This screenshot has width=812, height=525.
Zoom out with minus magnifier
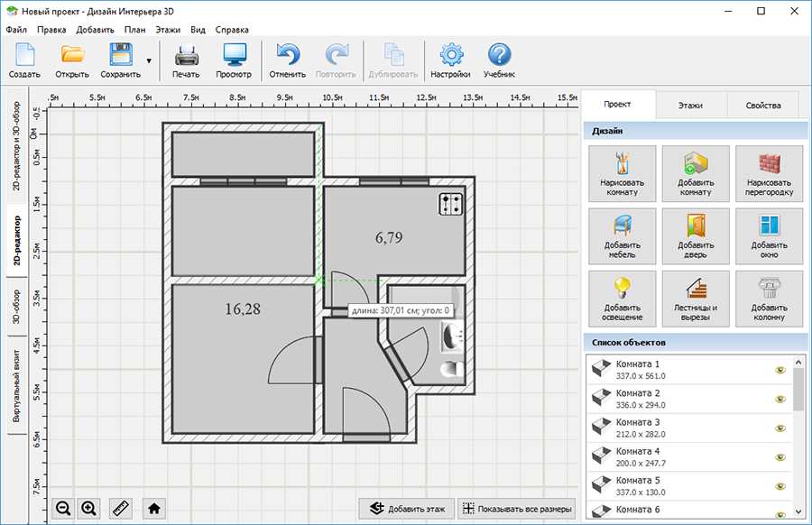point(63,509)
